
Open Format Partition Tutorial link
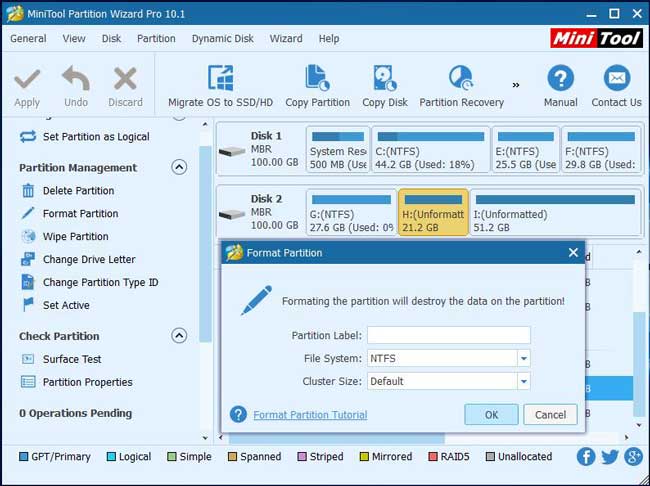[x=310, y=415]
